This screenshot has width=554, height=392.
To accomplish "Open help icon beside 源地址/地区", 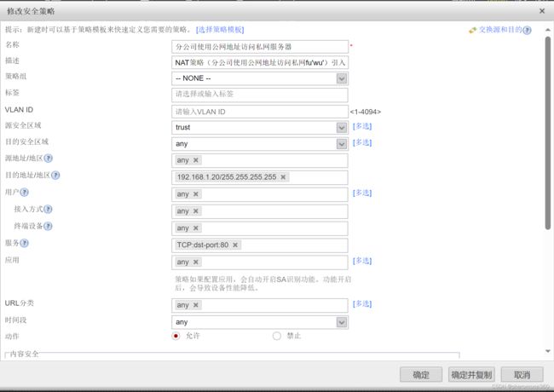I will 49,159.
